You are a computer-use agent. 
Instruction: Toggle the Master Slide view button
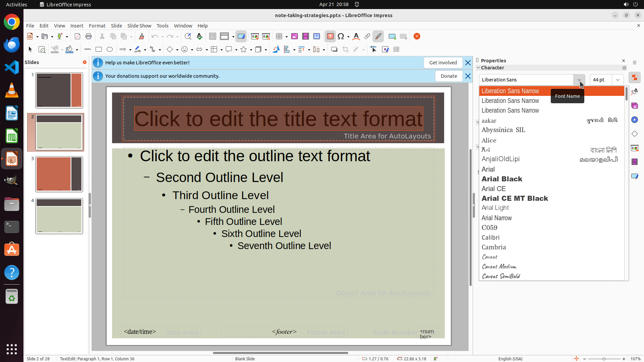(x=241, y=37)
